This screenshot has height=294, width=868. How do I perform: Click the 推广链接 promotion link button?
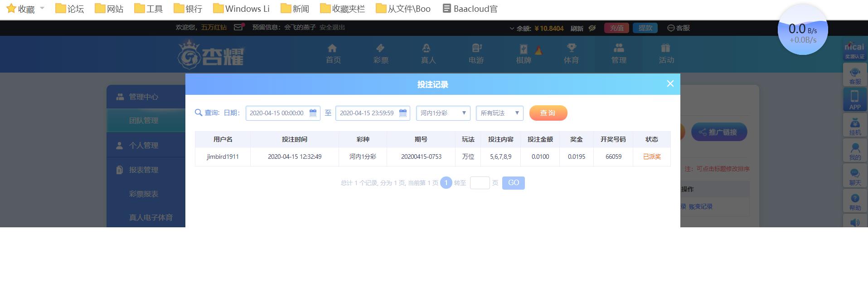click(719, 132)
